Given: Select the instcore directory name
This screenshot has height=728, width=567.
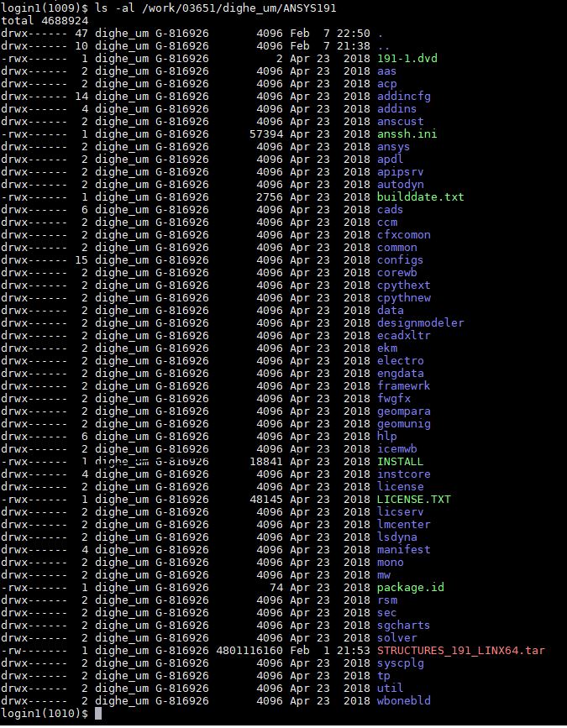Looking at the screenshot, I should (403, 474).
